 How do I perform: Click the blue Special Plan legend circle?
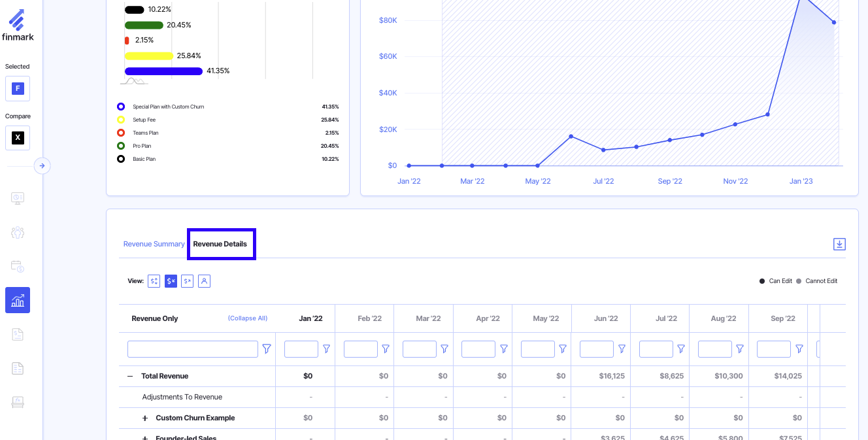click(x=121, y=107)
